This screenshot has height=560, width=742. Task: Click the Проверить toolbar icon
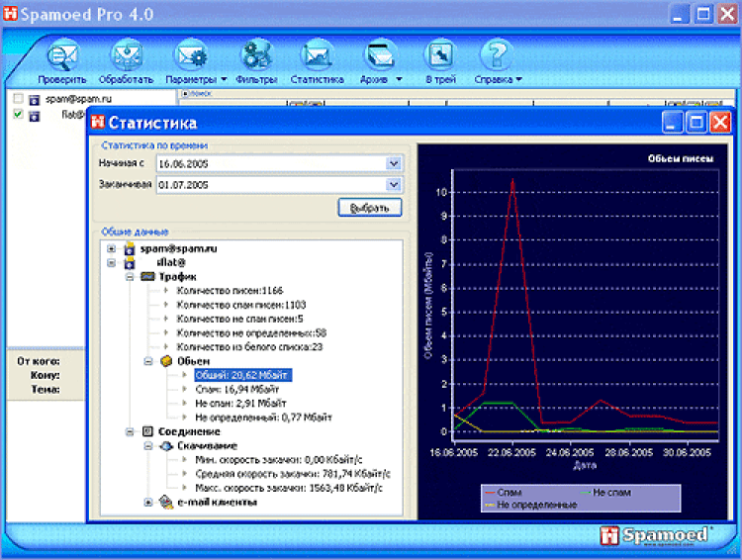point(62,55)
